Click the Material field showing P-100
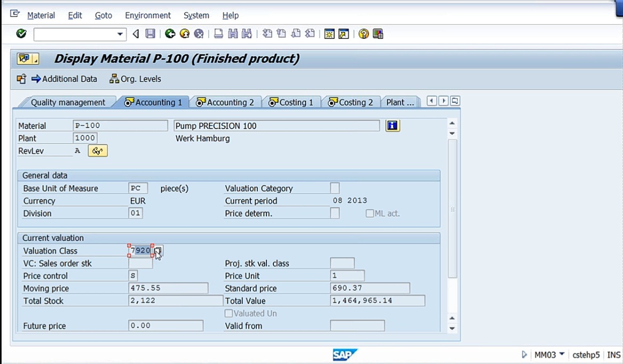The width and height of the screenshot is (623, 364). pyautogui.click(x=121, y=125)
